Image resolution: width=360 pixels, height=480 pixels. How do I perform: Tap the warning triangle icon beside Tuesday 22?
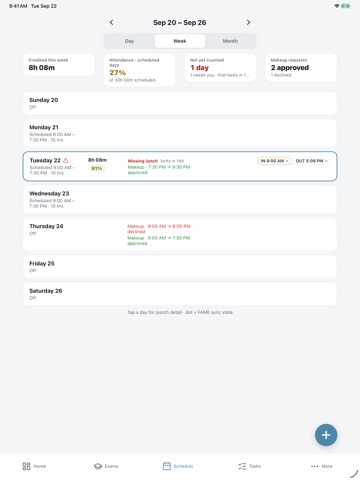(66, 160)
